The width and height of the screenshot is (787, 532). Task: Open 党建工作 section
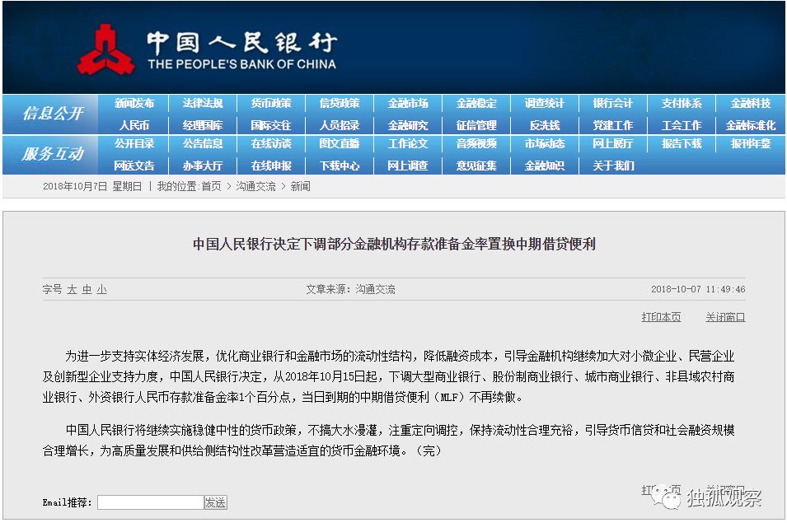[x=613, y=125]
